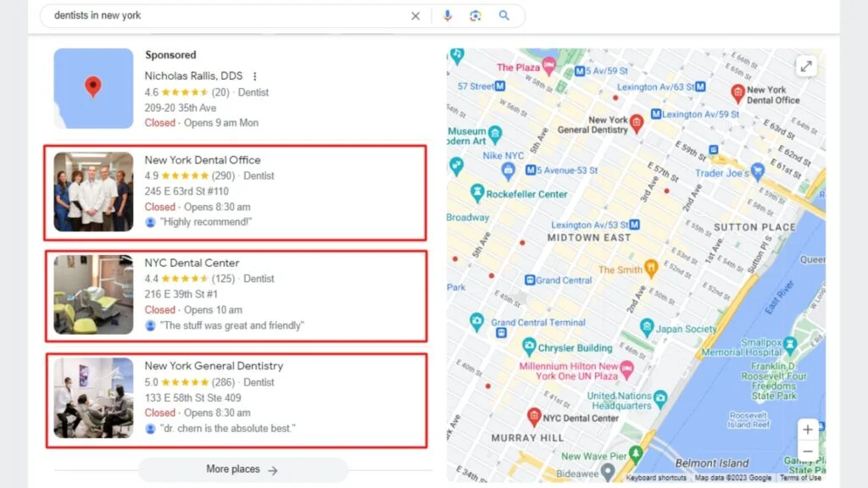This screenshot has width=868, height=488.
Task: Click the Grand Central Terminal camera marker
Action: 476,321
